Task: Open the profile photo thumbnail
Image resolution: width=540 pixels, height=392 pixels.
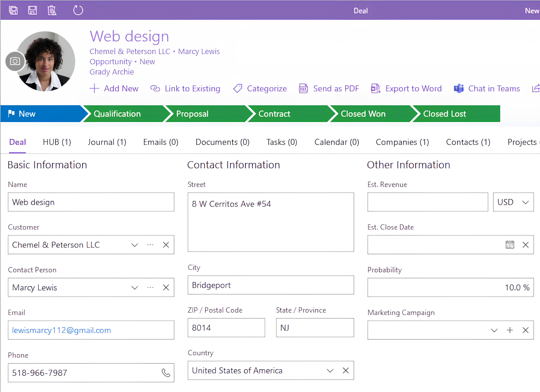Action: tap(45, 61)
